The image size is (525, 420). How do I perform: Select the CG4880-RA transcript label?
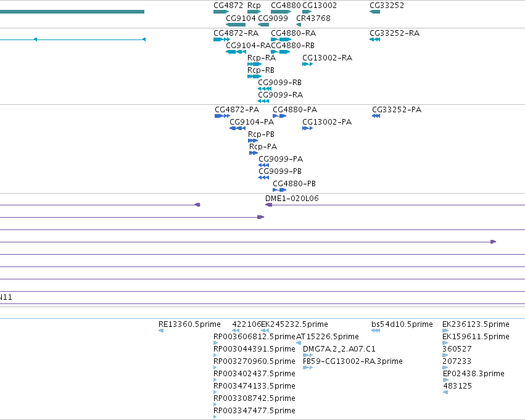tap(293, 33)
